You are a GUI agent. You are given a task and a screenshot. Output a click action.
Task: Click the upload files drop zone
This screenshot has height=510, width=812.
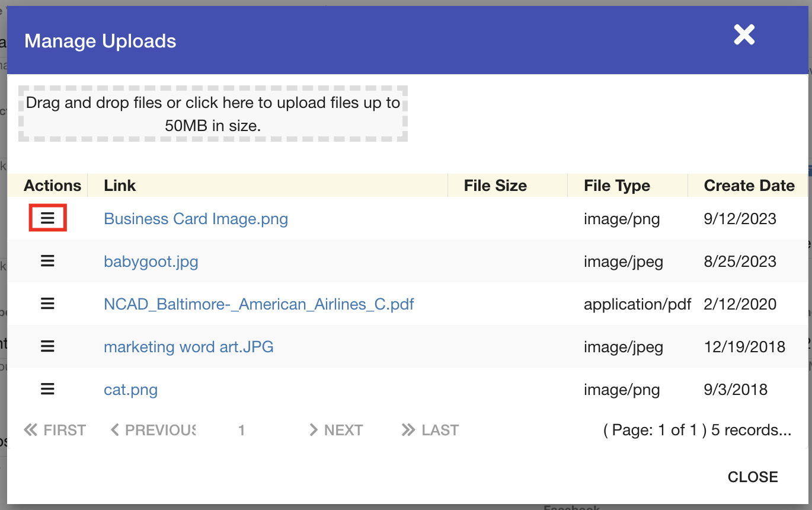(x=213, y=114)
